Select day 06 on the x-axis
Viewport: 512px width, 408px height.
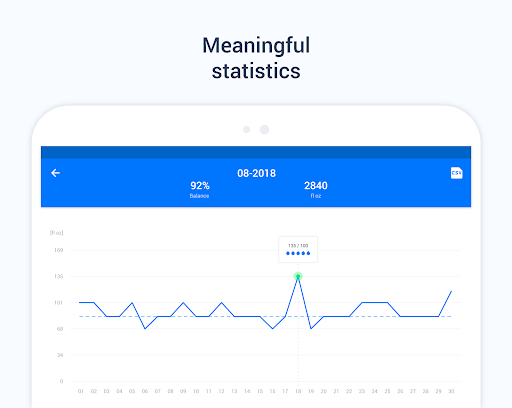pos(145,391)
